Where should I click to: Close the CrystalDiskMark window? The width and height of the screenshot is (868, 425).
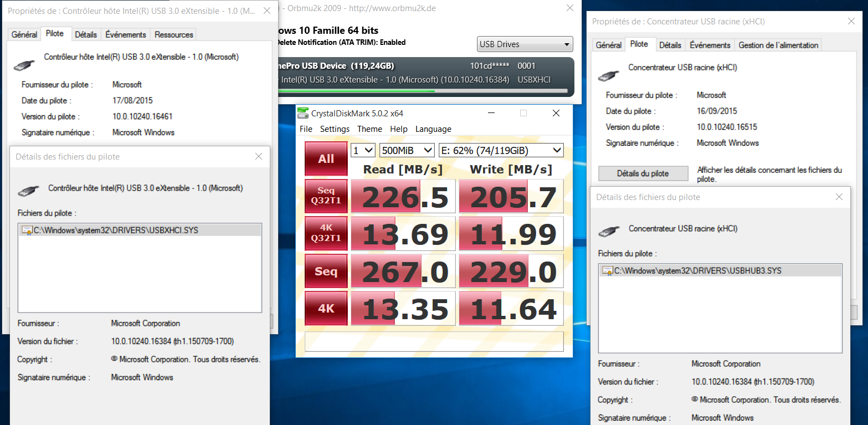(556, 113)
